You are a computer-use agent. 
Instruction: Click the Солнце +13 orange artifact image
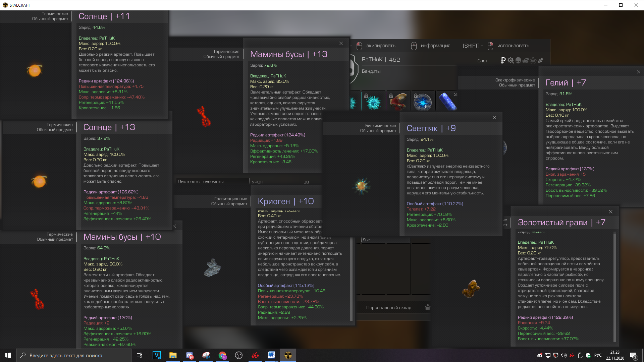[x=39, y=181]
